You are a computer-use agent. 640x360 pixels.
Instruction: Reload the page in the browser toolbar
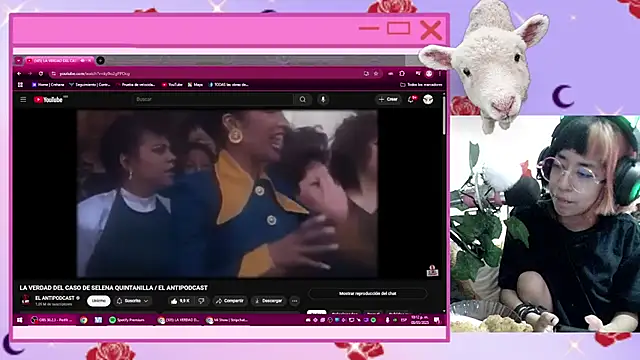click(41, 74)
